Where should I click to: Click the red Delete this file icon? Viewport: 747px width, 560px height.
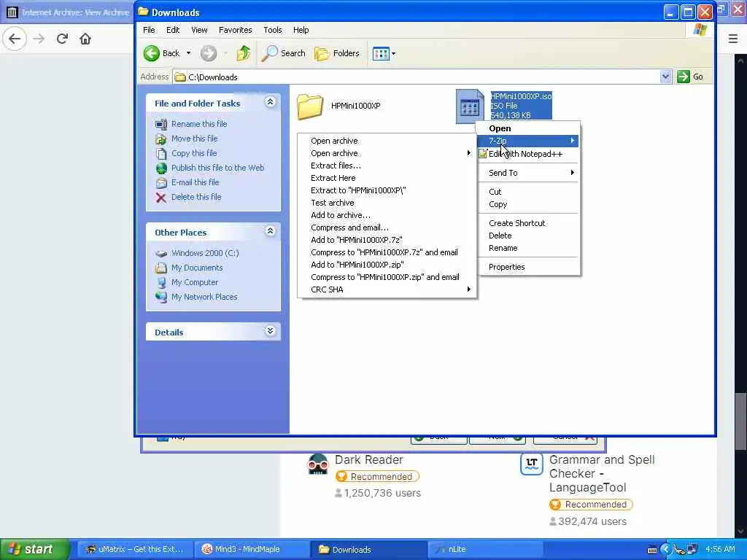coord(161,198)
